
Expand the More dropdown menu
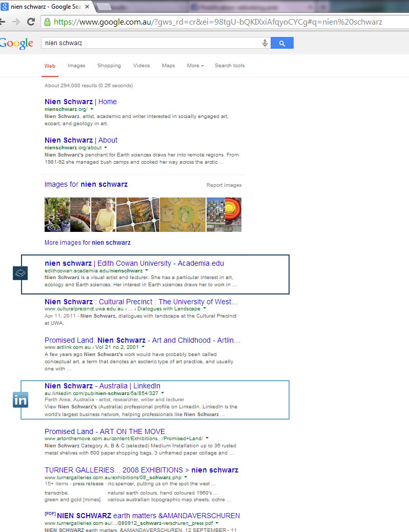(195, 66)
